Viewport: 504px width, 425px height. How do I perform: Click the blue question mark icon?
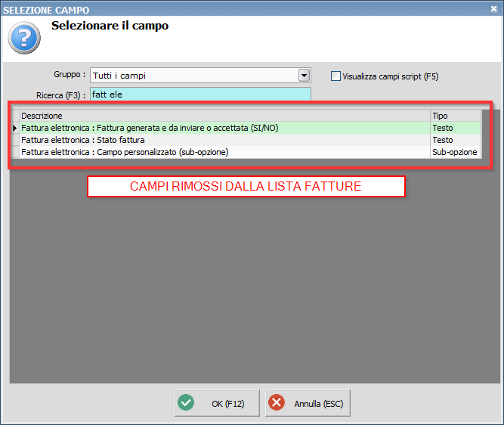24,38
